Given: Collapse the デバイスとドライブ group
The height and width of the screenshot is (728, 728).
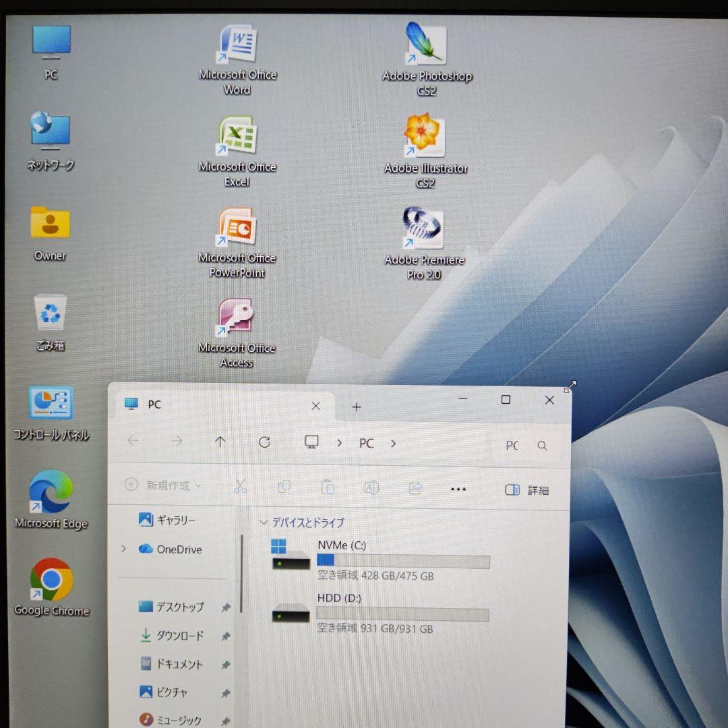Looking at the screenshot, I should click(264, 523).
